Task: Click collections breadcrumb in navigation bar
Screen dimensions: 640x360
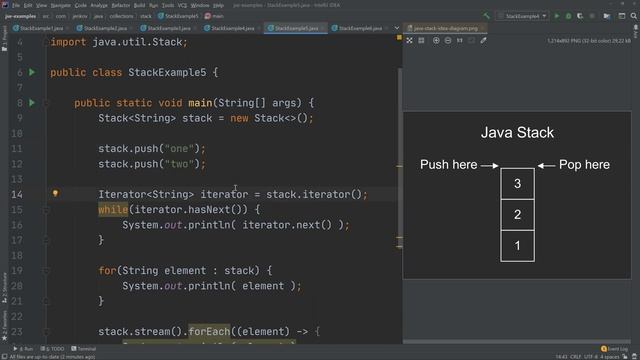Action: click(x=121, y=16)
